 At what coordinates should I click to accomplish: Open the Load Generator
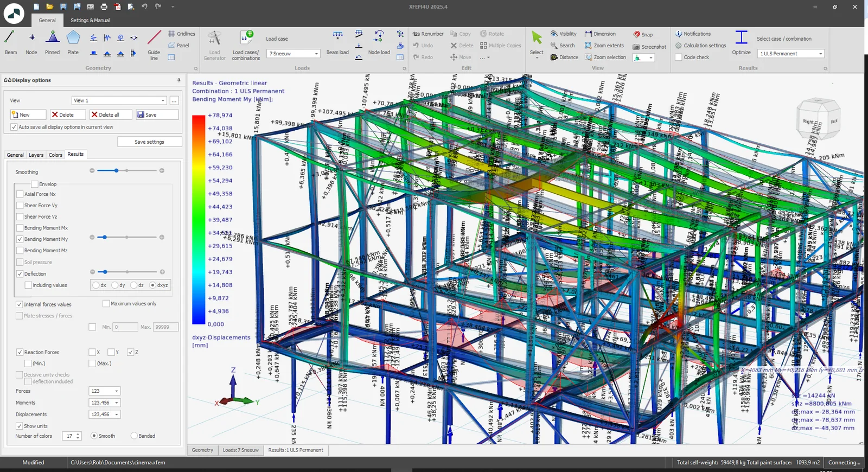point(214,45)
